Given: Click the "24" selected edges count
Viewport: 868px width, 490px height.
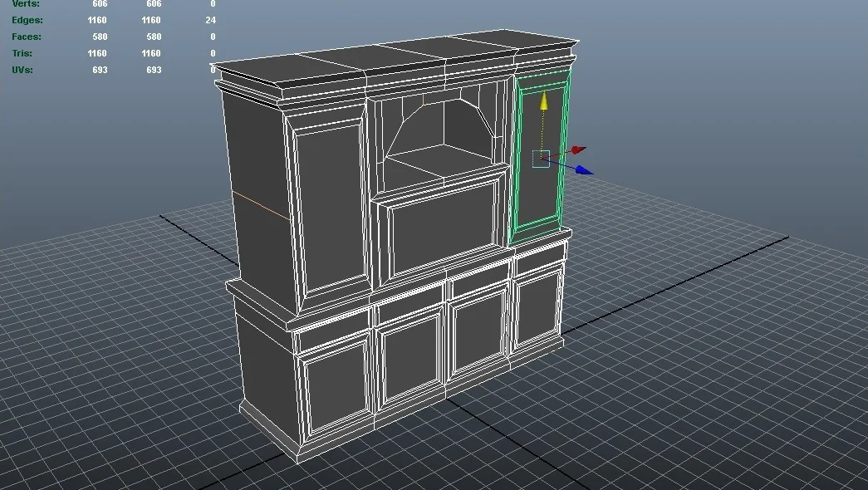Looking at the screenshot, I should 210,20.
